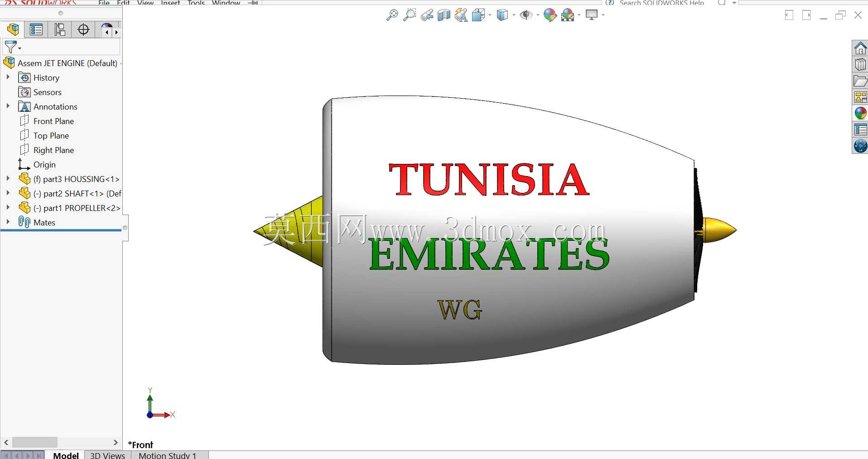868x459 pixels.
Task: Select the Right Plane item
Action: pyautogui.click(x=47, y=150)
